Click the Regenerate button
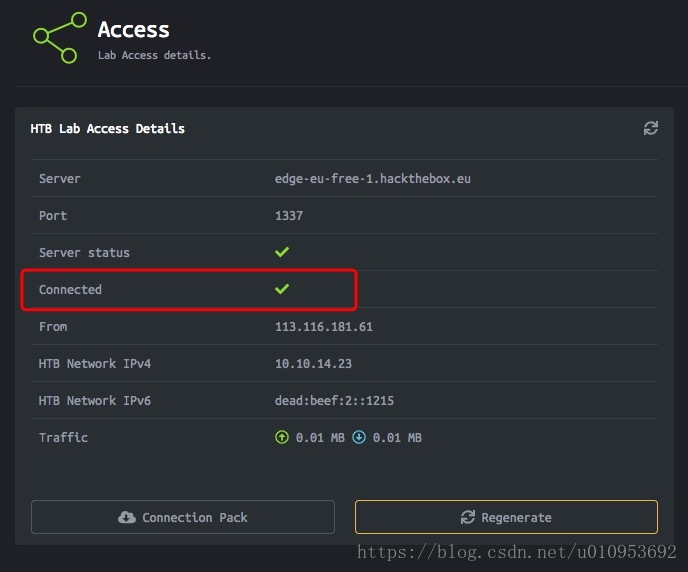Image resolution: width=688 pixels, height=572 pixels. coord(506,517)
